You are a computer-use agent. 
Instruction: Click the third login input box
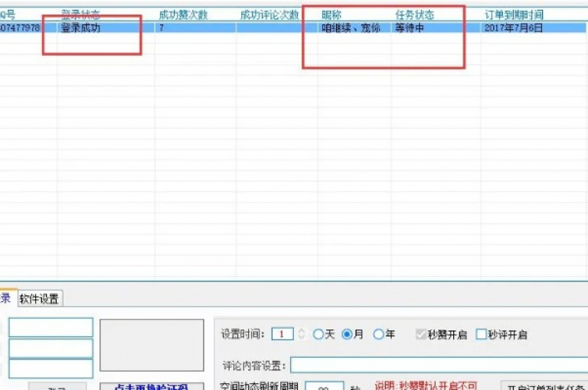click(51, 369)
